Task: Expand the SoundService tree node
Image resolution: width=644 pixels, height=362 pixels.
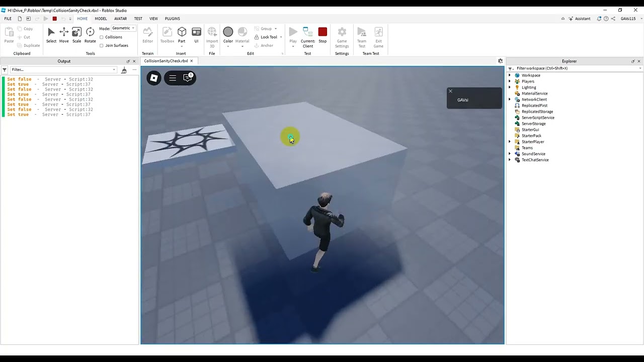Action: pos(510,154)
